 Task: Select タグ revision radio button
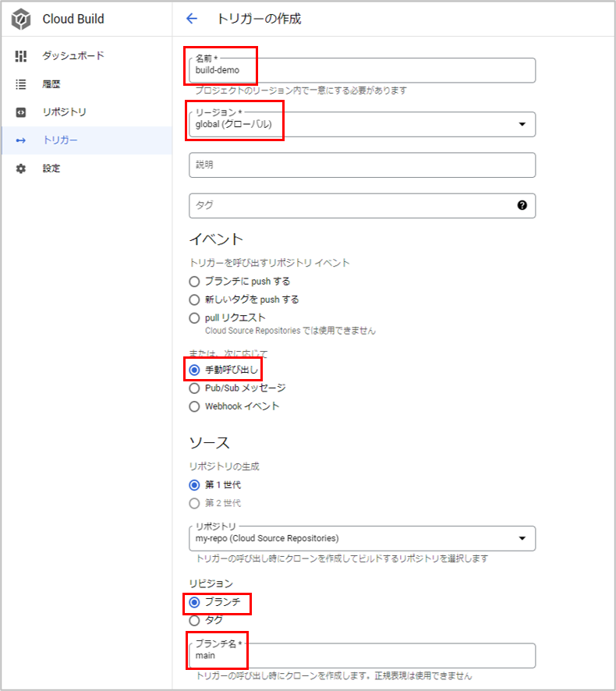click(x=194, y=621)
